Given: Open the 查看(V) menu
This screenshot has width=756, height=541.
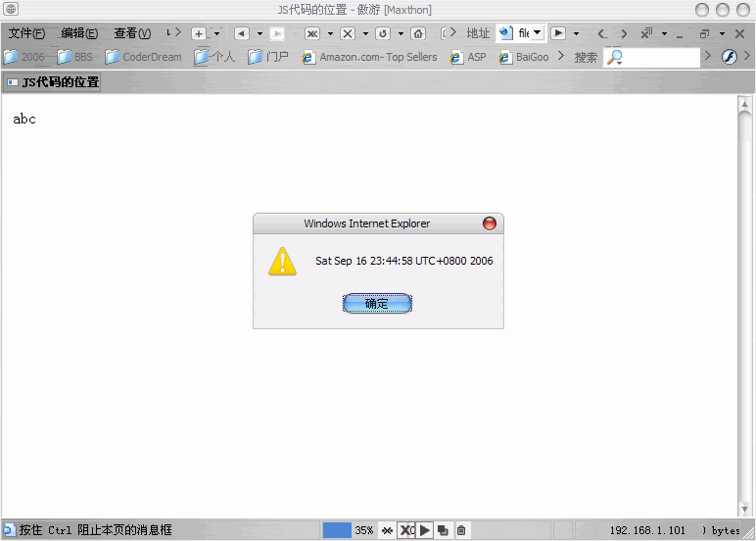Looking at the screenshot, I should [x=132, y=33].
